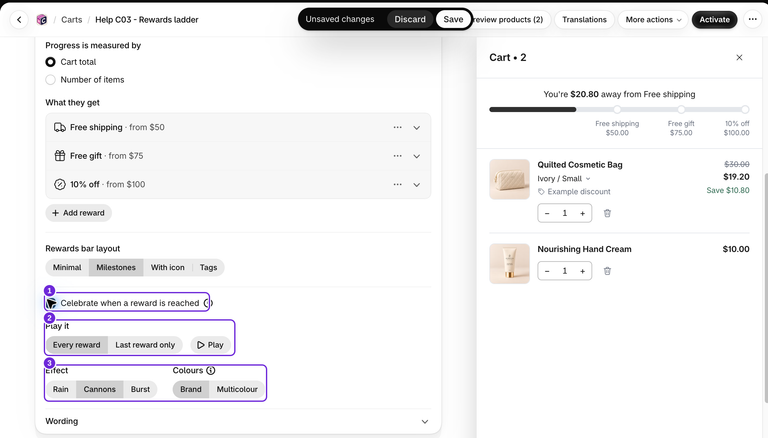The height and width of the screenshot is (438, 768).
Task: Open the 10% off reward options menu
Action: (397, 185)
